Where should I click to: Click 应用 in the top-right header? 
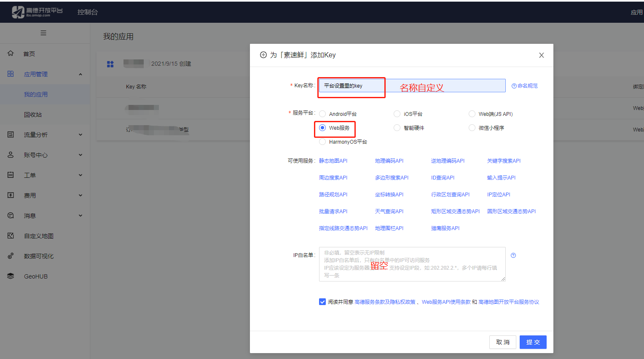pos(637,12)
